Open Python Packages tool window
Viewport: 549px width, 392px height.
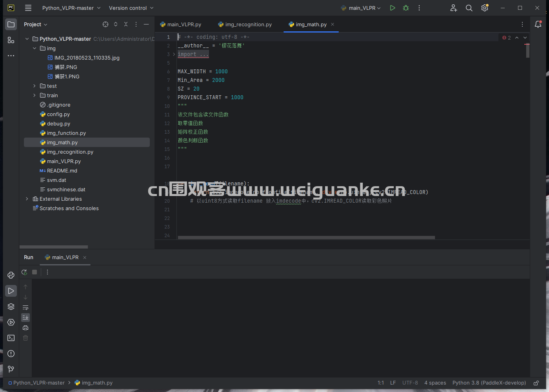[11, 307]
